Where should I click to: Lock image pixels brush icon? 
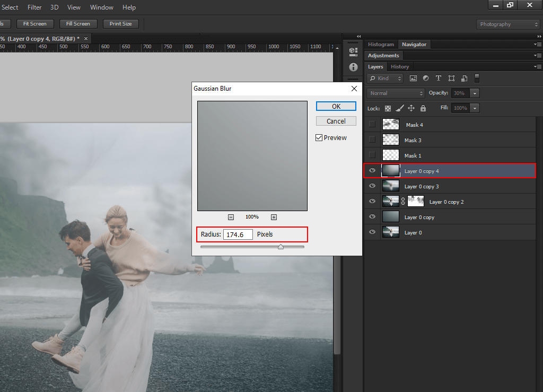tap(400, 108)
